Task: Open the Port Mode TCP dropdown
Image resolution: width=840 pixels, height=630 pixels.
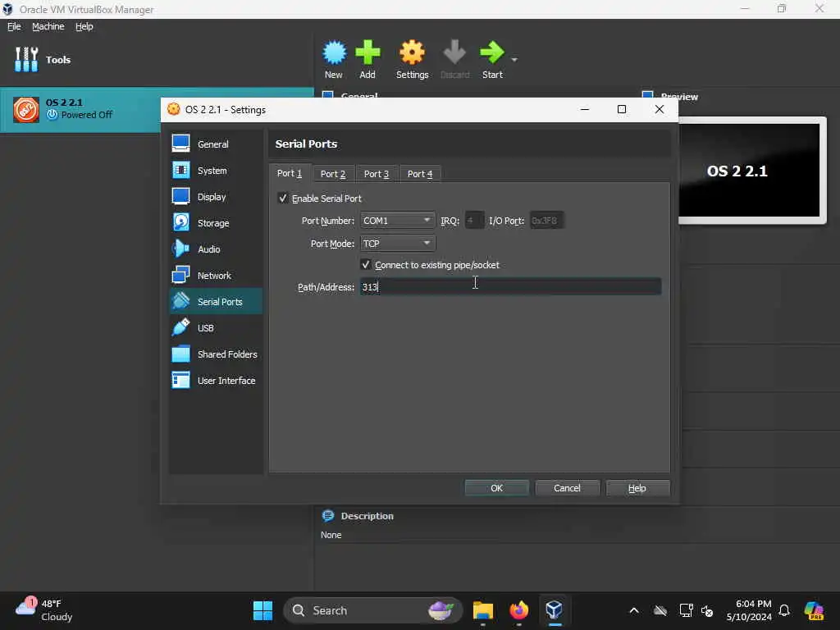Action: pos(398,243)
